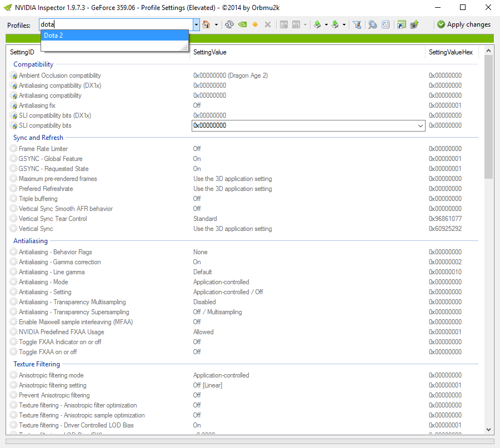This screenshot has width=500, height=448.
Task: Click the Apply changes button
Action: coord(464,24)
